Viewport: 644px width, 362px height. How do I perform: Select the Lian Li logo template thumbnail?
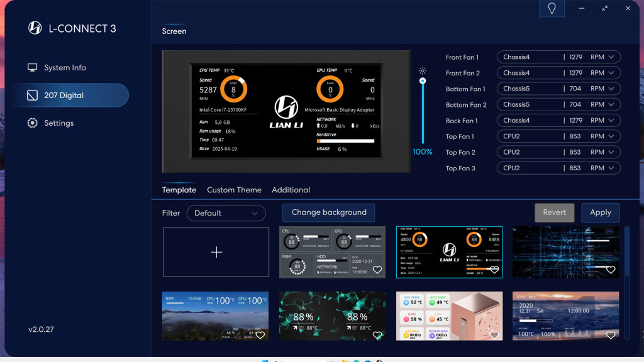click(449, 252)
